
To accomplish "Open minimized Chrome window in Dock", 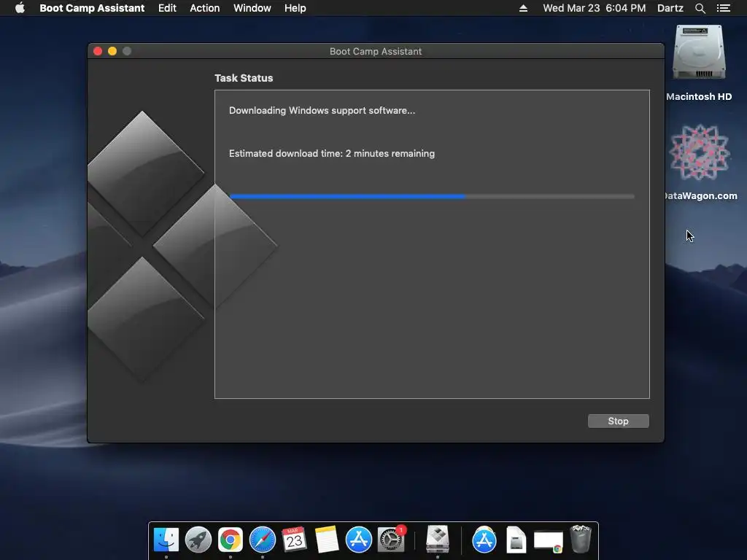I will click(x=549, y=542).
